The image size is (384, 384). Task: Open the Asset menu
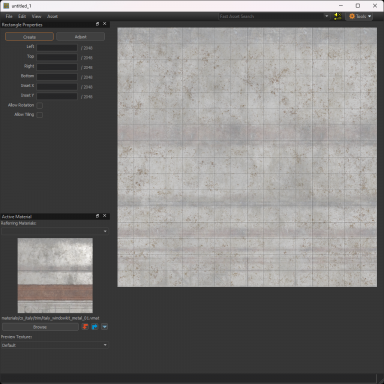(52, 16)
